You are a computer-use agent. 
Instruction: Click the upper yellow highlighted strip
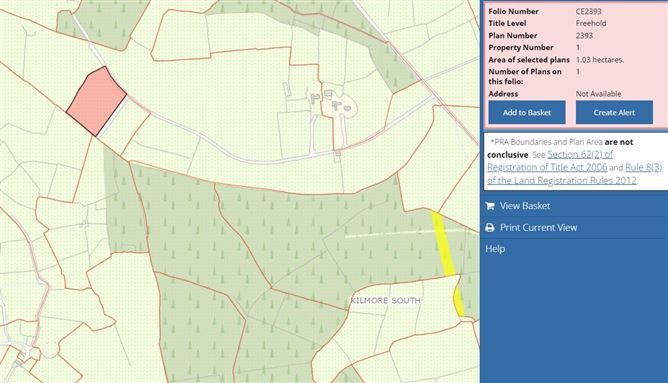(x=443, y=244)
